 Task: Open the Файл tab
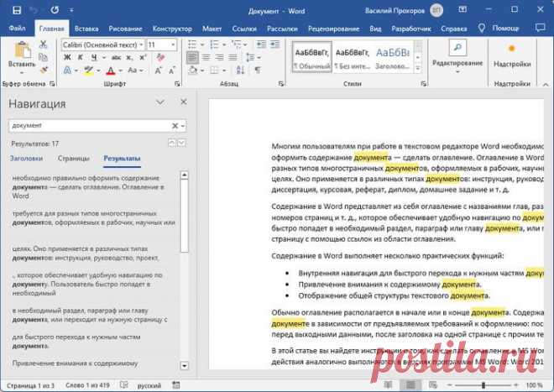tap(18, 29)
